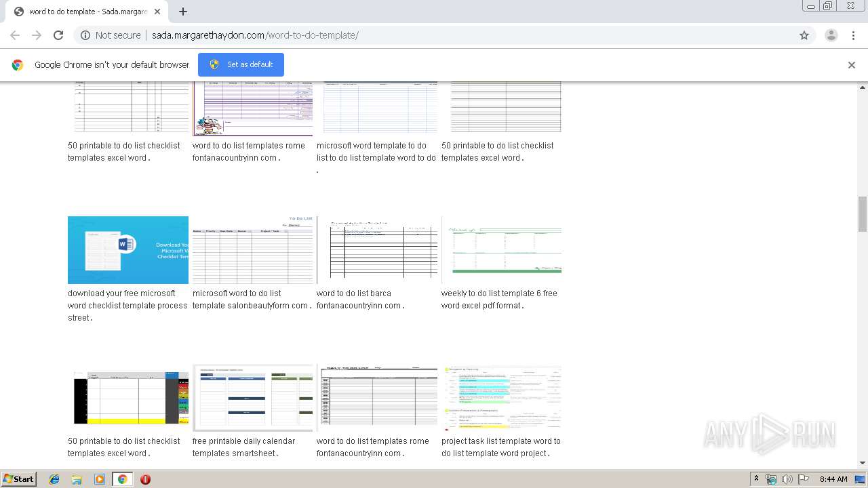Open the volume control in tray
Image resolution: width=868 pixels, height=488 pixels.
pos(787,479)
